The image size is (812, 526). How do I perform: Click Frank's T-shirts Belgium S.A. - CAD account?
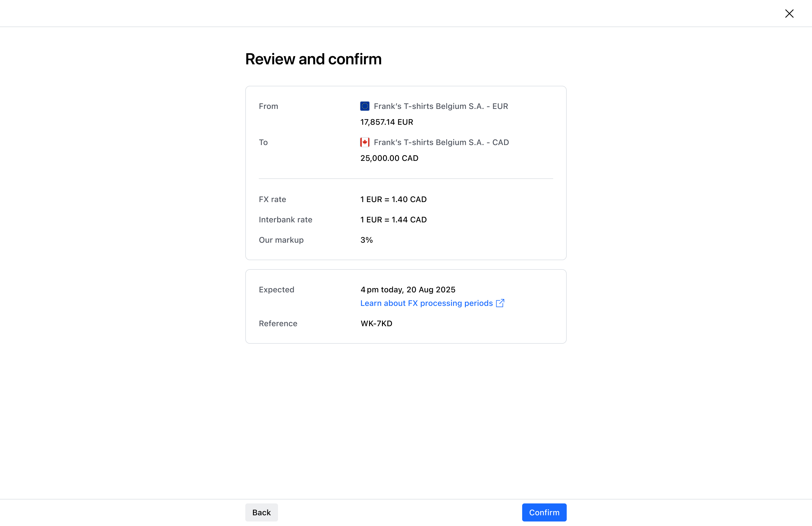(441, 143)
